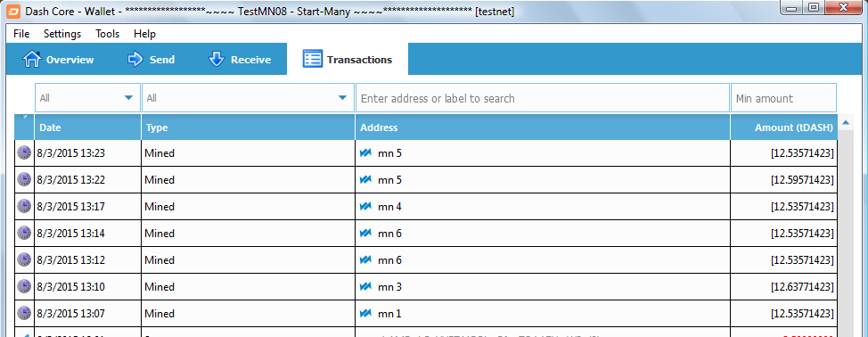The image size is (868, 337).
Task: Sort by the Amount (tDASH) column header
Action: tap(784, 127)
